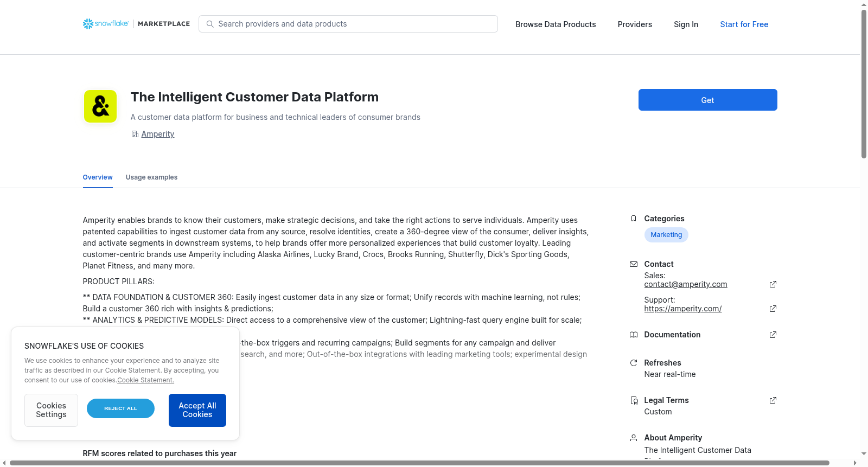The width and height of the screenshot is (868, 467).
Task: Click the Marketing category tag
Action: 666,235
